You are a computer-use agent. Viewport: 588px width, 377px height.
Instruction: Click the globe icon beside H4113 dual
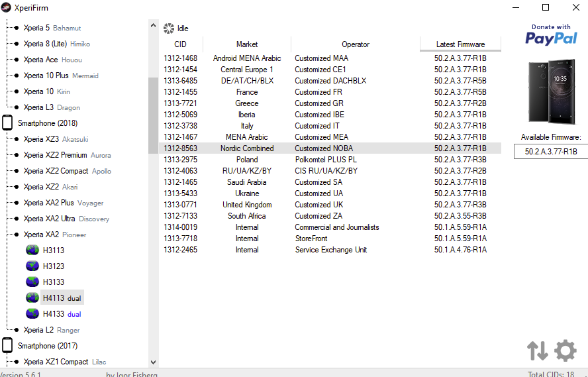[32, 298]
